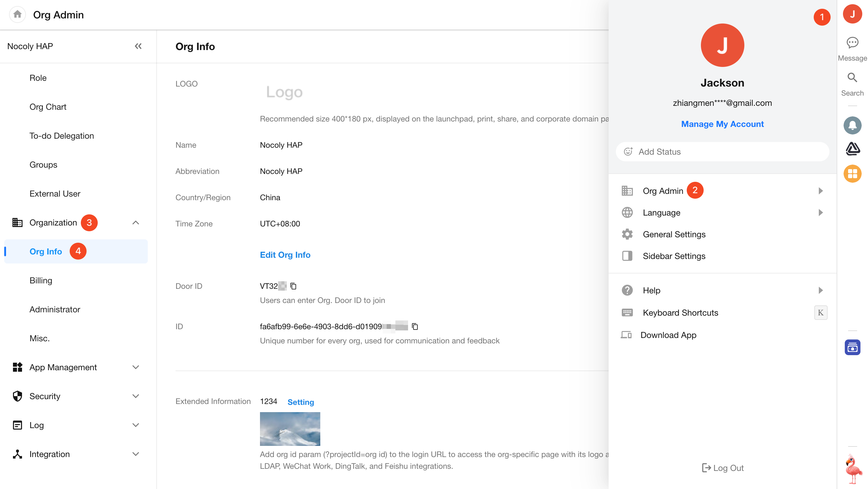Copy the organization ID

click(415, 326)
